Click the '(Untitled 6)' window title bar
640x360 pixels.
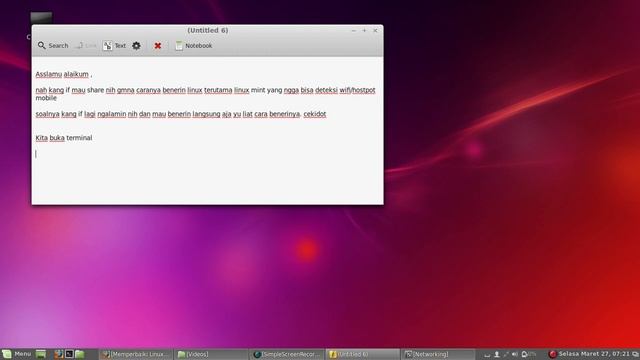[x=207, y=30]
